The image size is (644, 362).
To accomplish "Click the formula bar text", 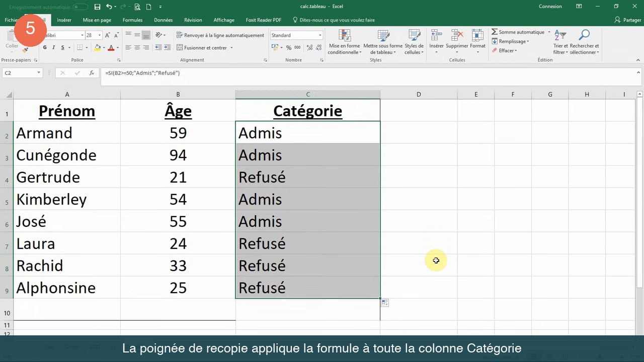I will pyautogui.click(x=142, y=73).
